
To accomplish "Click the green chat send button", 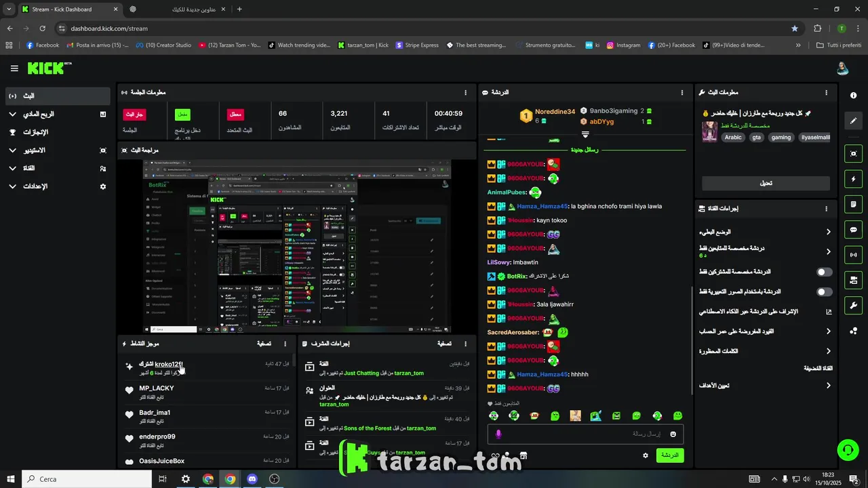I will pos(669,455).
